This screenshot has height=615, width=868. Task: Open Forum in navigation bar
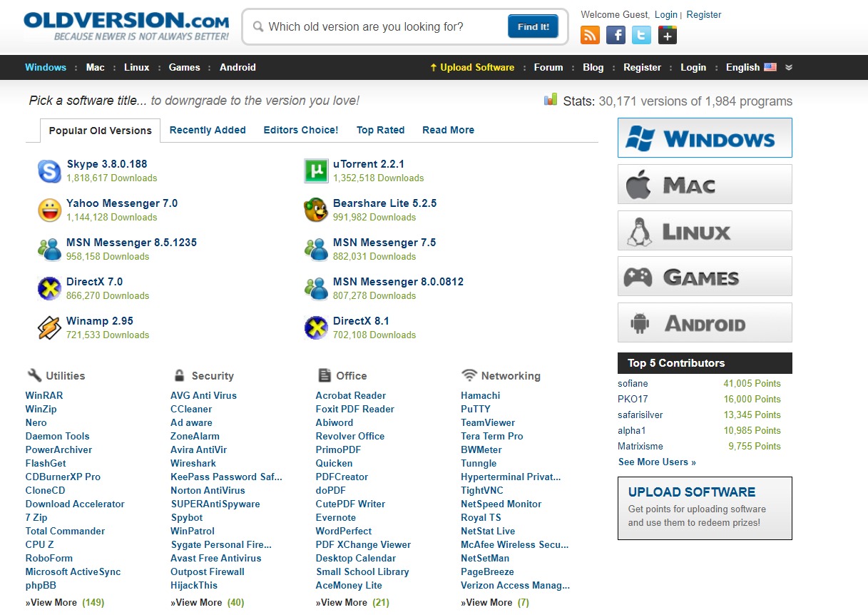548,67
